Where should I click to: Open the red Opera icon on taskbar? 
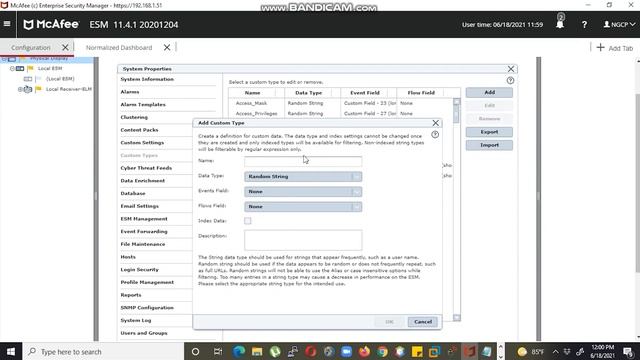pyautogui.click(x=311, y=351)
